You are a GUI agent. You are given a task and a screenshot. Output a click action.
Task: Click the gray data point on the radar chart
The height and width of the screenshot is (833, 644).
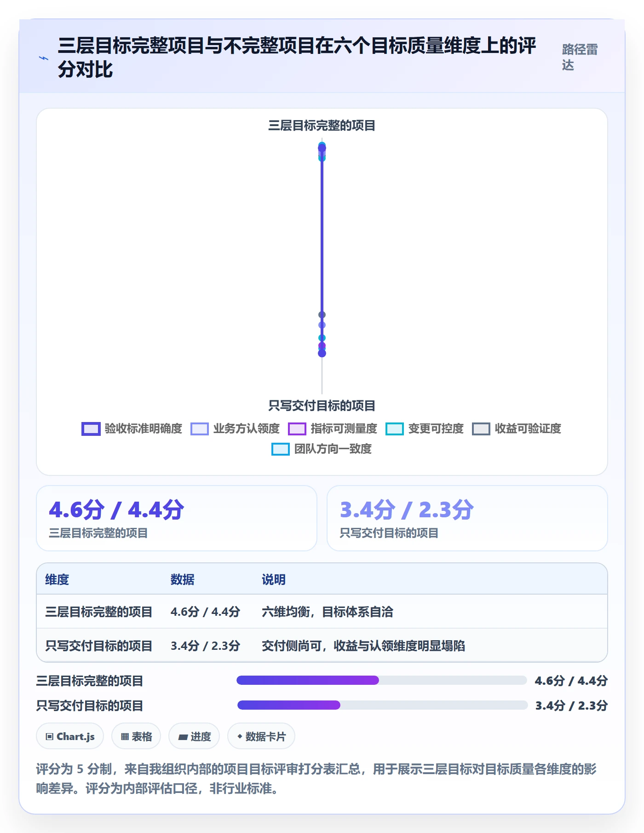(x=322, y=315)
